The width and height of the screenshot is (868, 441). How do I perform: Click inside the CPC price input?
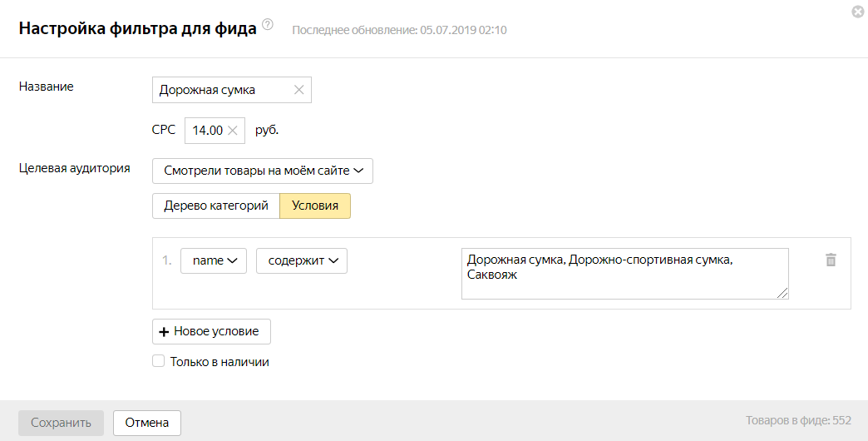tap(206, 130)
